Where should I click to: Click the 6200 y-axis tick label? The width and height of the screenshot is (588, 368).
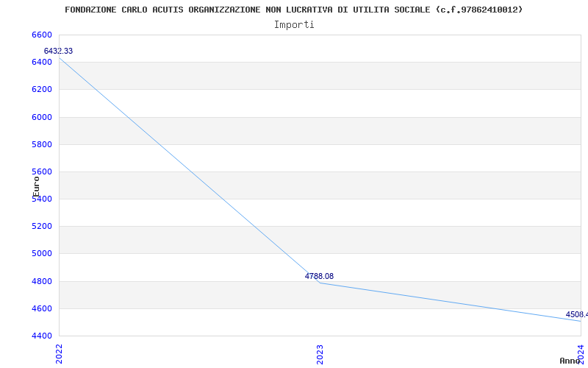click(x=42, y=89)
